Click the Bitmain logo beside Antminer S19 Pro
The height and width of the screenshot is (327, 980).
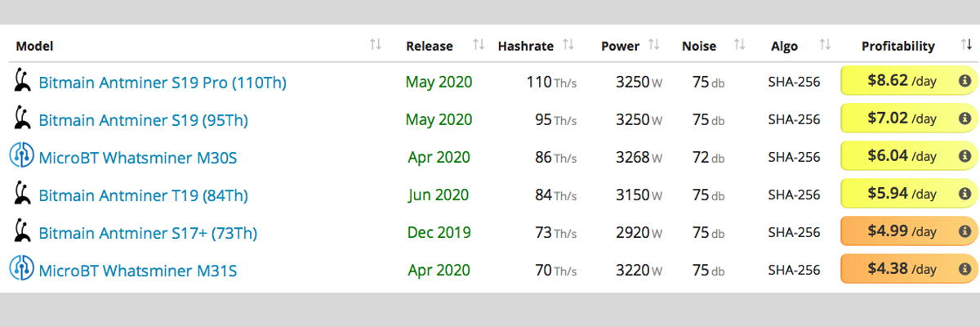(x=21, y=82)
